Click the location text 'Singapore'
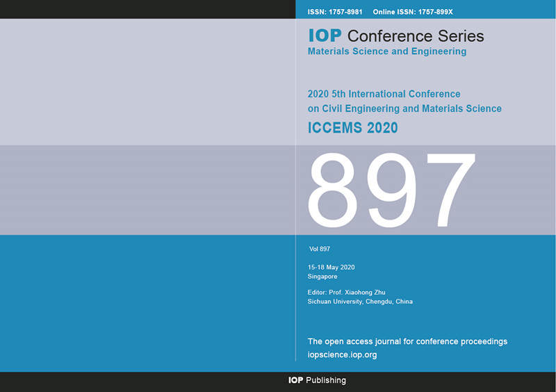The width and height of the screenshot is (556, 392). click(x=322, y=277)
